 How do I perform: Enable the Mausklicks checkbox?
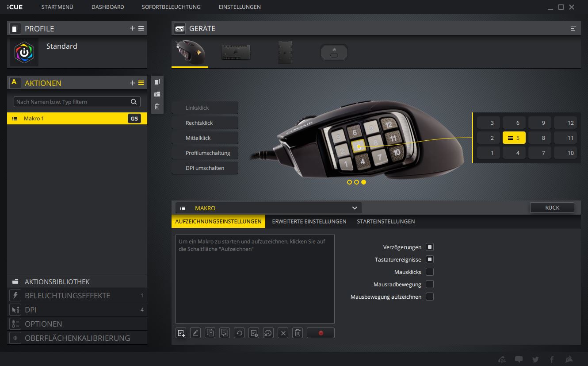(x=430, y=272)
